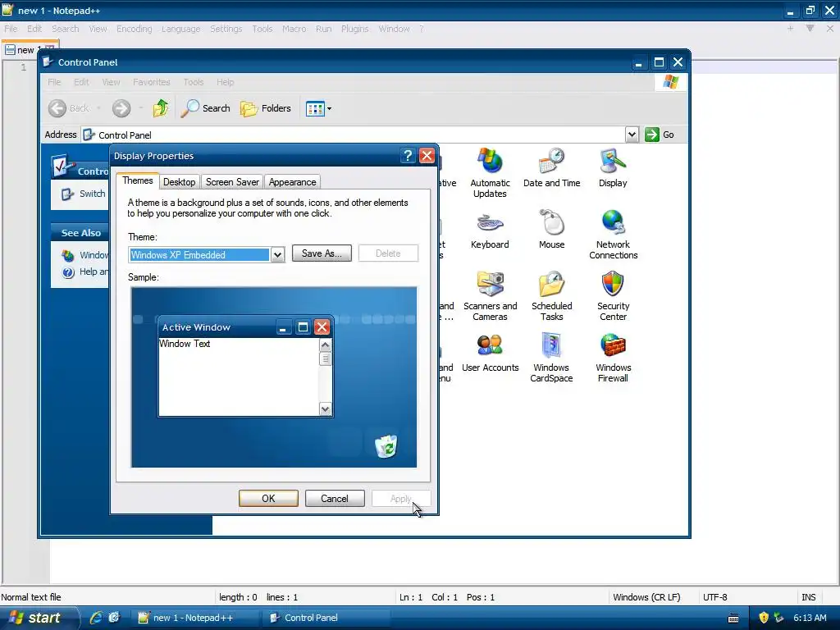This screenshot has height=630, width=840.
Task: Click the Up folder toolbar icon
Action: pyautogui.click(x=160, y=108)
